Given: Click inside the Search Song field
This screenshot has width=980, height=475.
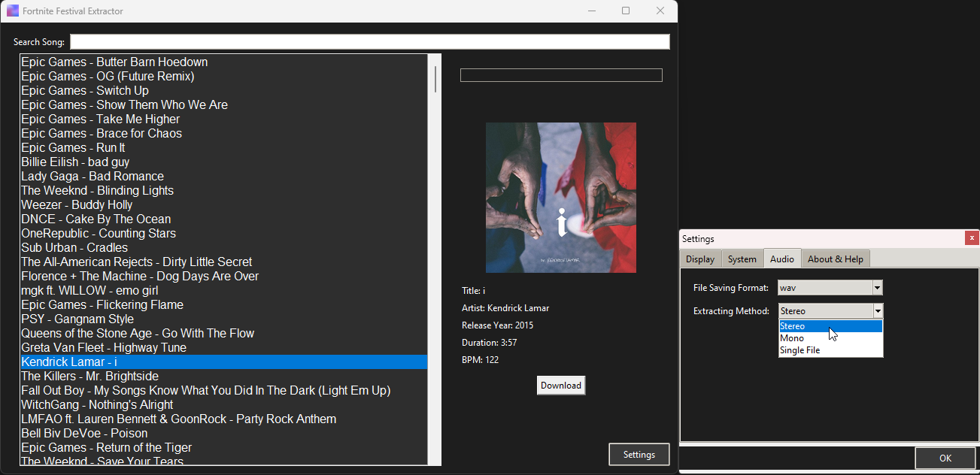Looking at the screenshot, I should [369, 42].
